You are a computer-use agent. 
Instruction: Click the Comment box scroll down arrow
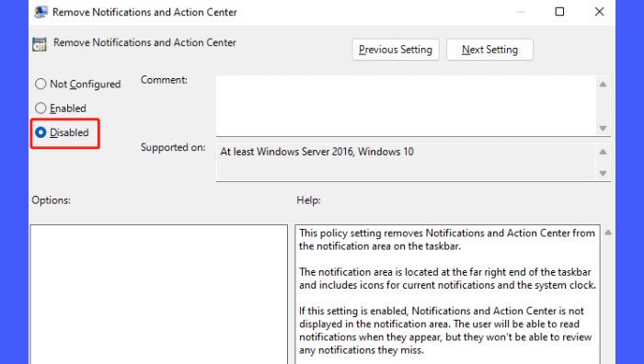tap(603, 128)
